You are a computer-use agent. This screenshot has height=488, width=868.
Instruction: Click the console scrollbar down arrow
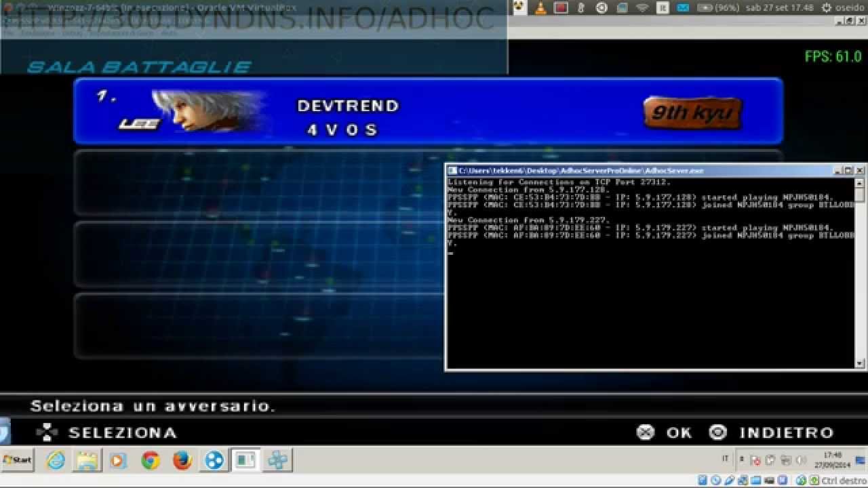click(860, 363)
